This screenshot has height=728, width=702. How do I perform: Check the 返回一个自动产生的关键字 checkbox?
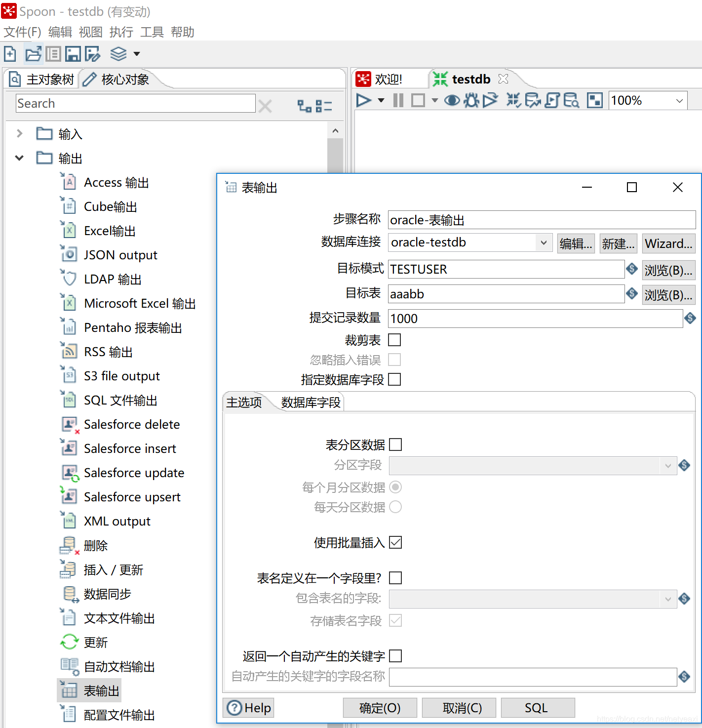[x=395, y=656]
